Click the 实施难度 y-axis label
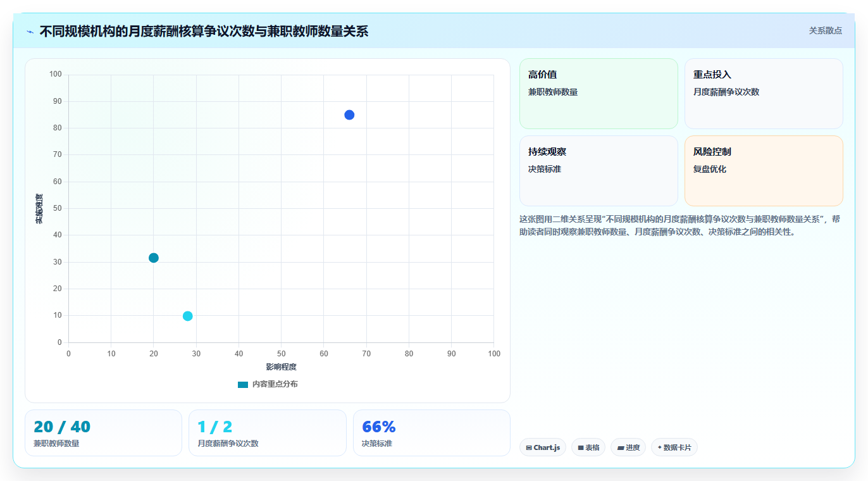 39,208
